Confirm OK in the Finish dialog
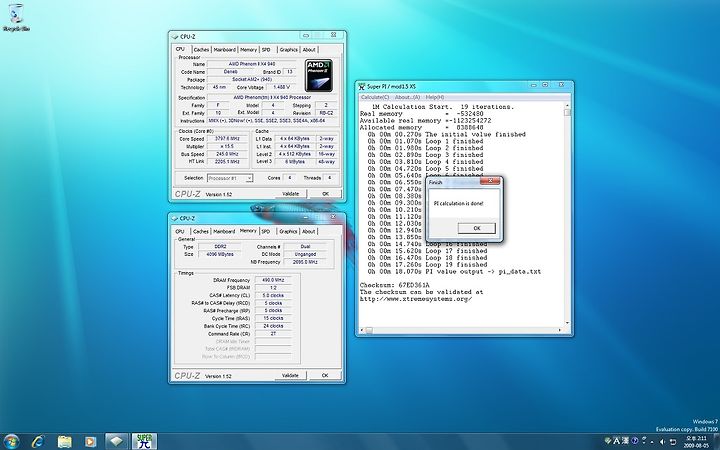 (477, 228)
